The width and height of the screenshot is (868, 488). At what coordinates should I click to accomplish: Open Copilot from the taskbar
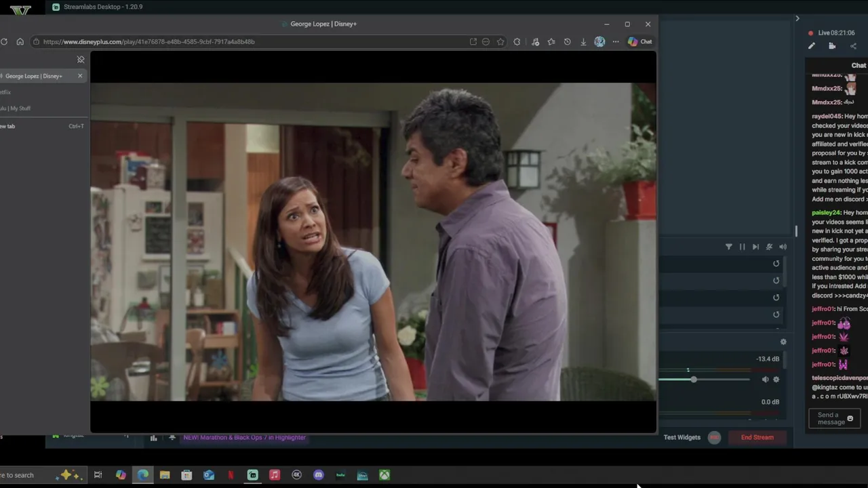coord(121,475)
